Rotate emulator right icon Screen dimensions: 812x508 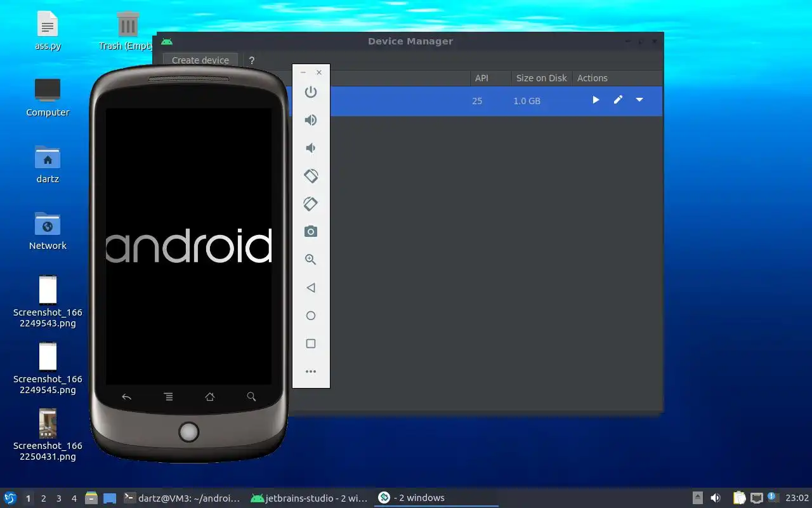click(311, 204)
